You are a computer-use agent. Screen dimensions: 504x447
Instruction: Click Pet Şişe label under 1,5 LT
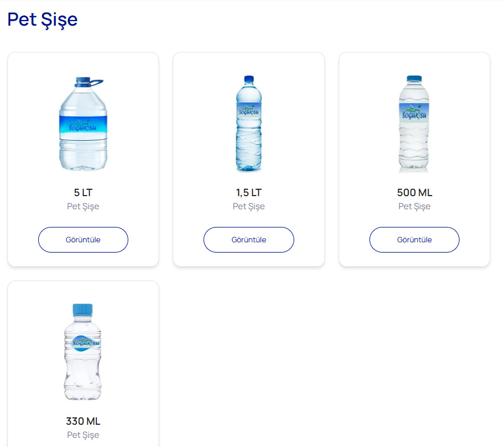249,206
